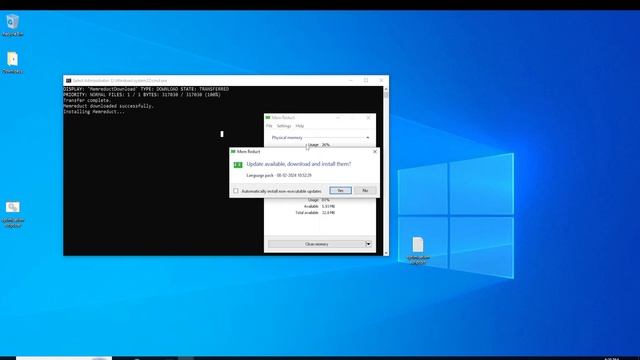The image size is (640, 360).
Task: Close the Mem Reduct update dialog
Action: pyautogui.click(x=375, y=151)
